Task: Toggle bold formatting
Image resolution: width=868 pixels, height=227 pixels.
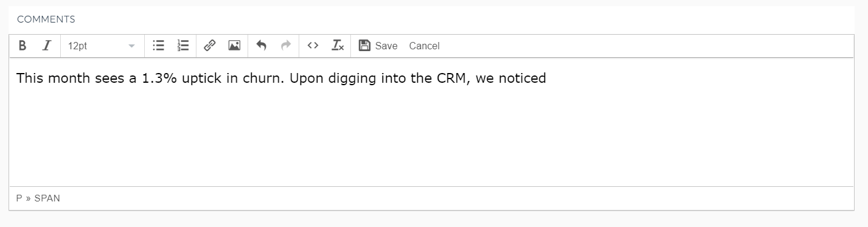Action: click(23, 46)
